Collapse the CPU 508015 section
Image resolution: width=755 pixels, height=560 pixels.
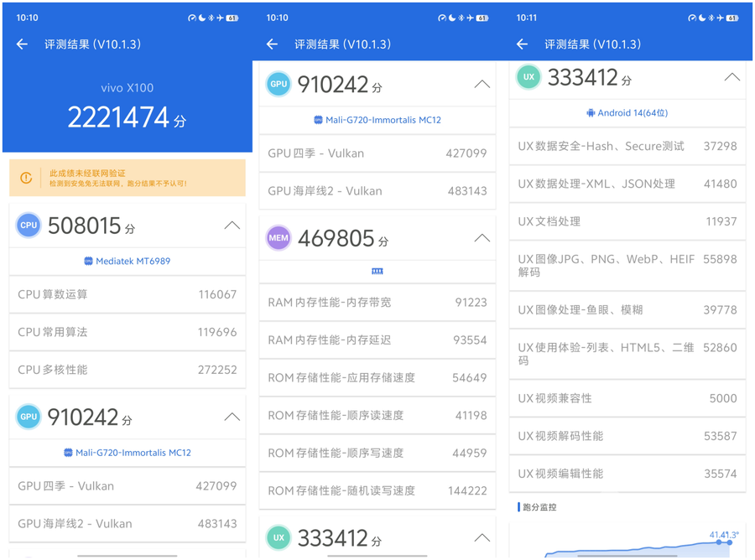click(x=232, y=226)
